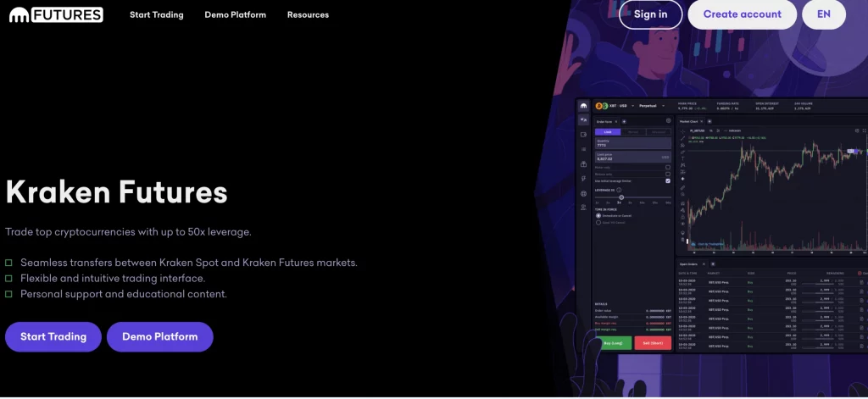Select Immediate or Cancel radio option
The image size is (868, 399).
point(598,215)
